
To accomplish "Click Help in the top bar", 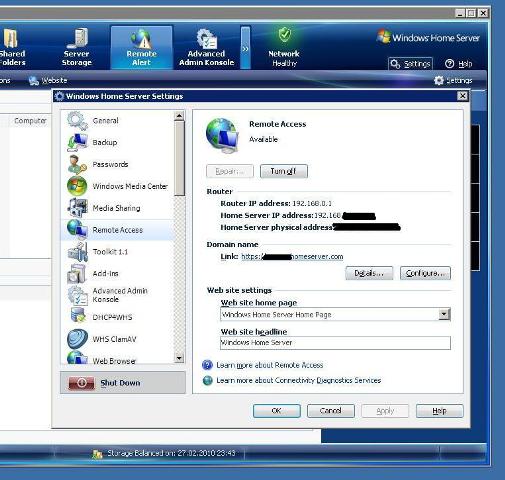I will (x=459, y=64).
